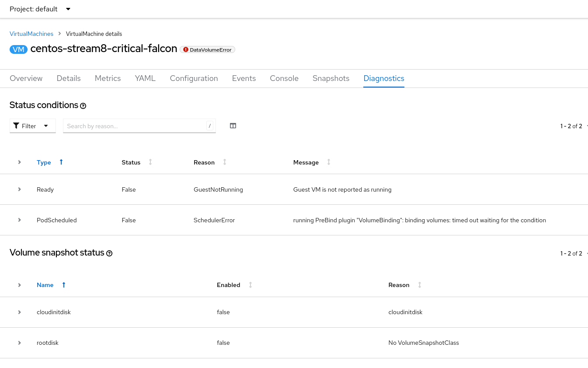Image resolution: width=588 pixels, height=368 pixels.
Task: Open the Snapshots tab
Action: point(331,78)
